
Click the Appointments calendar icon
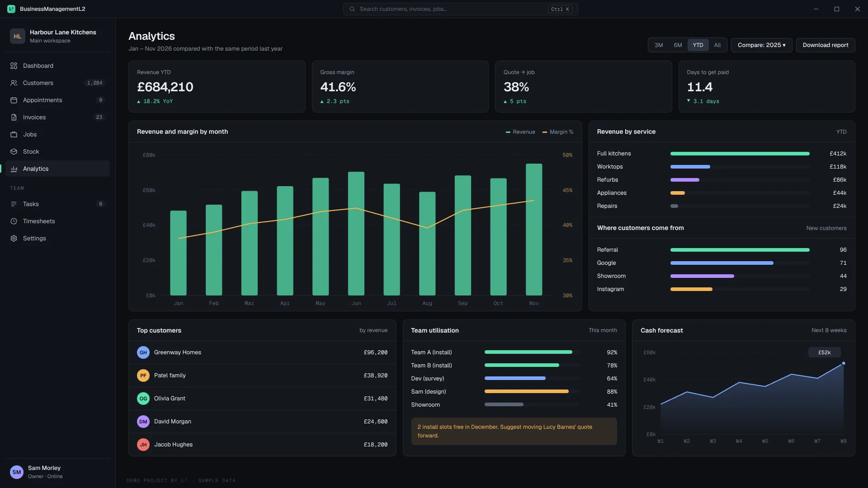[14, 100]
